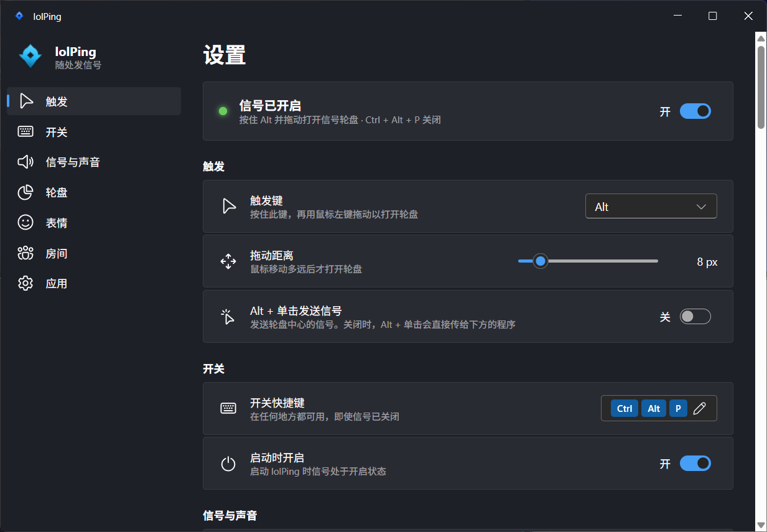Open the 房间 sidebar page

94,253
